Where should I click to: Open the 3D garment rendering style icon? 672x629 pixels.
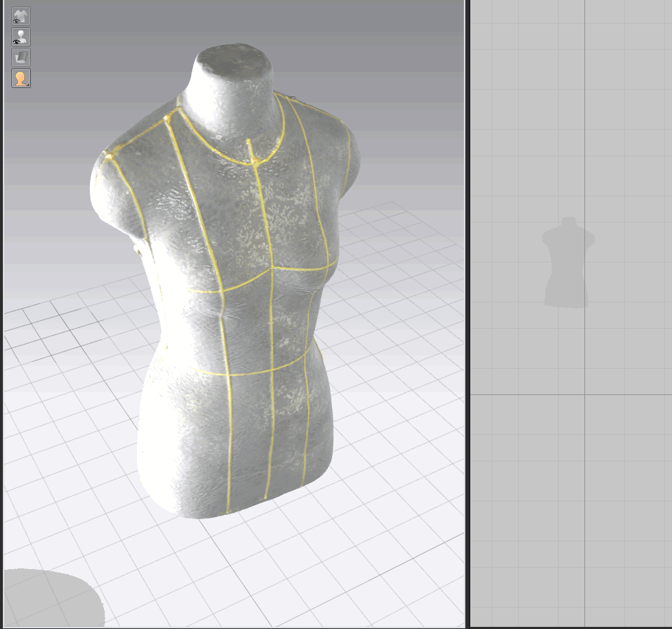click(21, 57)
